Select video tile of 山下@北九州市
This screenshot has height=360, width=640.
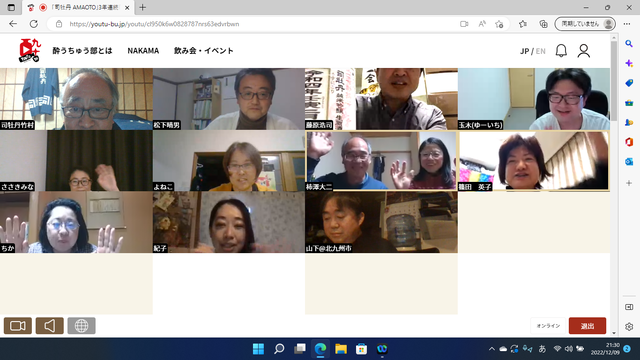(x=381, y=222)
